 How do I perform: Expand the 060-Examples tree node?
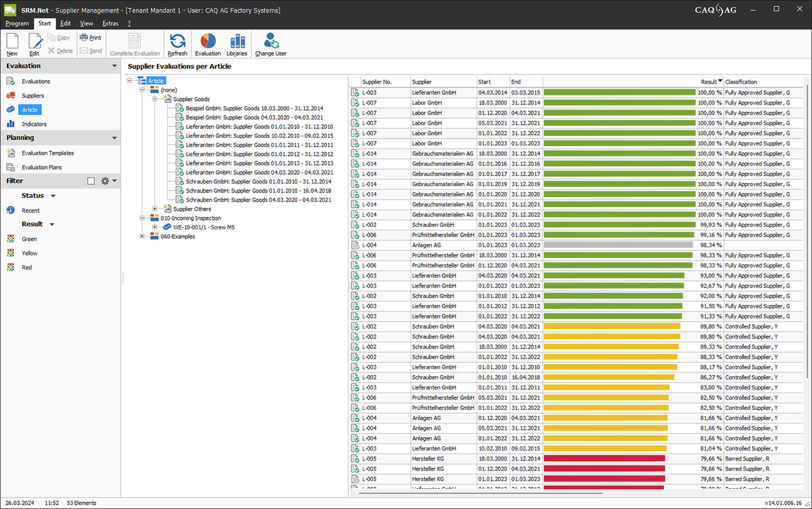click(x=142, y=236)
